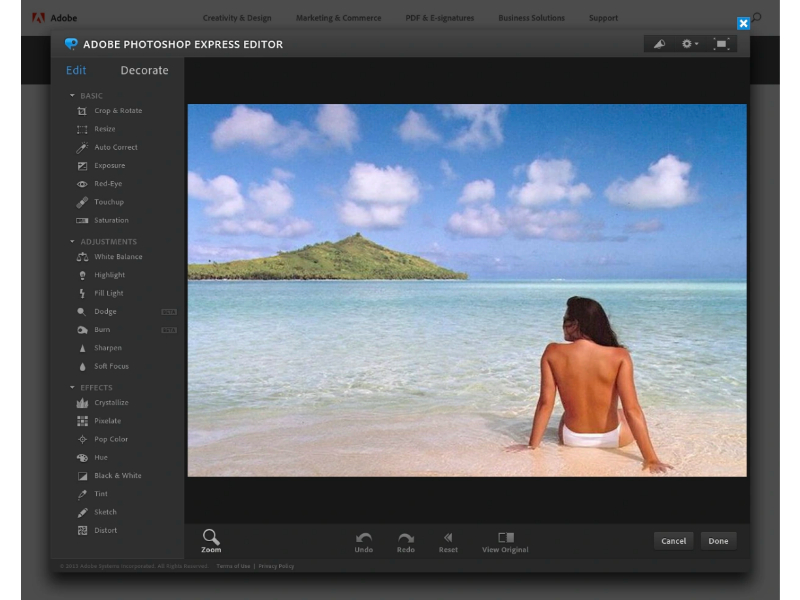Open the feedback megaphone icon
The height and width of the screenshot is (600, 800).
pos(660,44)
